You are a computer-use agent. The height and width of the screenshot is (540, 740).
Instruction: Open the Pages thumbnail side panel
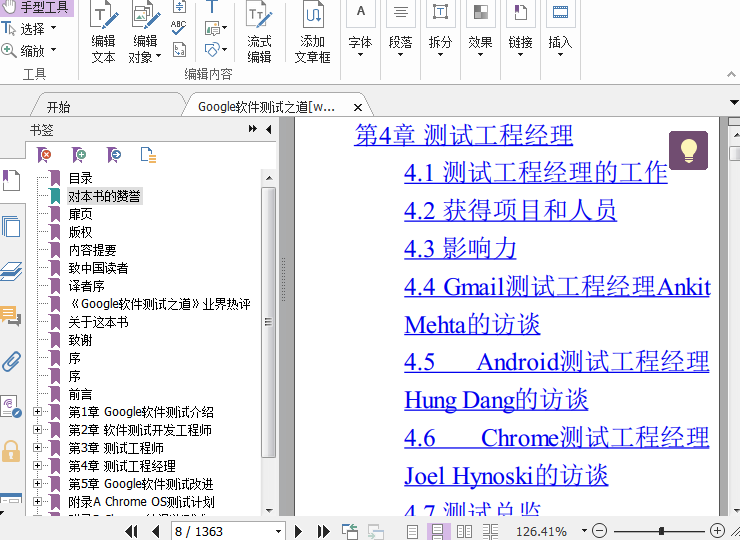pyautogui.click(x=11, y=227)
